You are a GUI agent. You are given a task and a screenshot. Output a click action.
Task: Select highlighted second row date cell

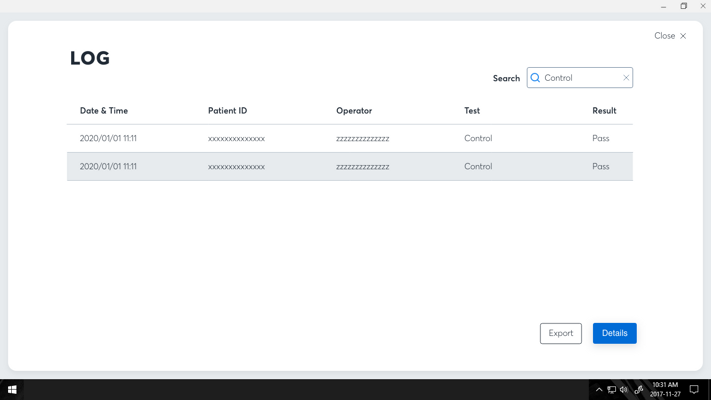(108, 166)
